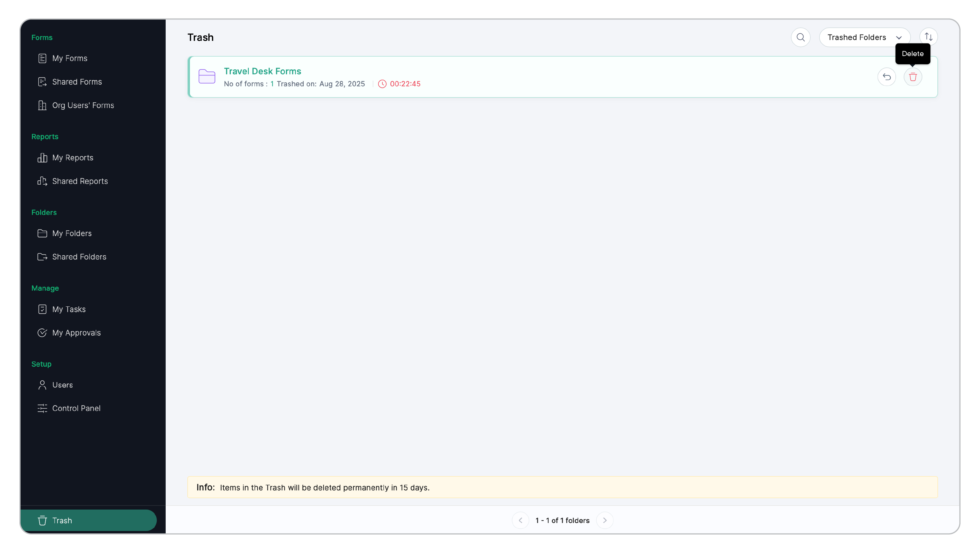
Task: Navigate to Shared Forms
Action: pos(77,82)
